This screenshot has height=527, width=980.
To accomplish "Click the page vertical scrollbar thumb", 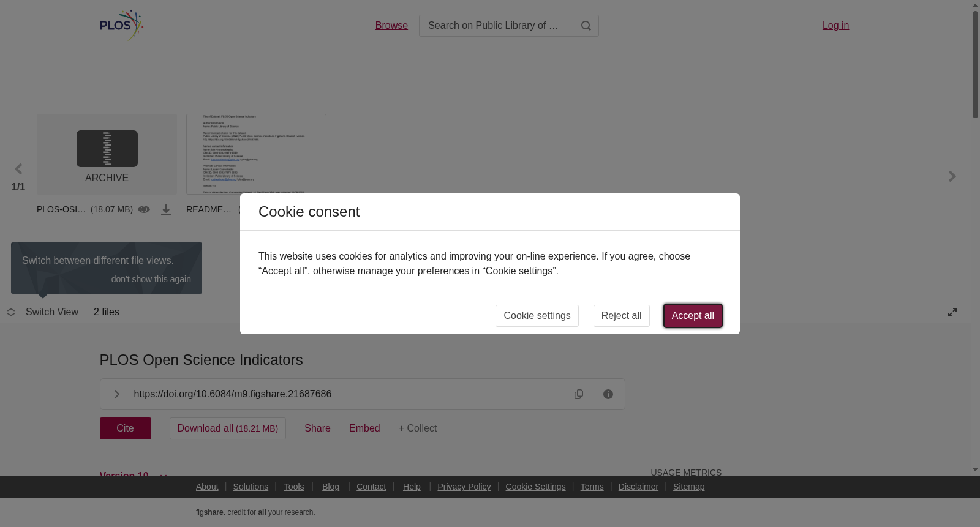I will tap(975, 64).
